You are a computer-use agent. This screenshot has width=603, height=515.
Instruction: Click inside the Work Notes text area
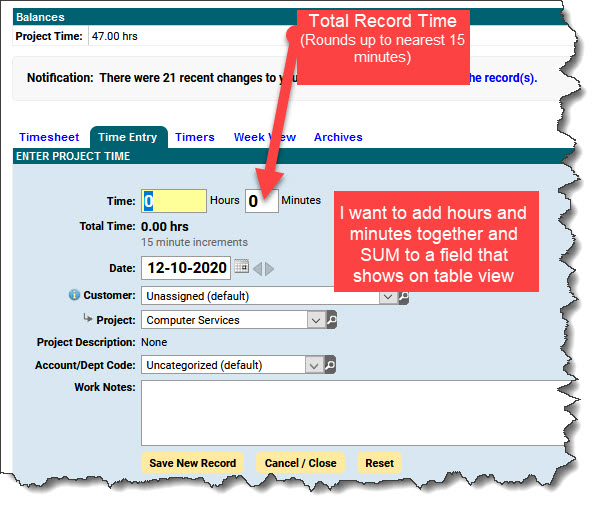coord(354,413)
